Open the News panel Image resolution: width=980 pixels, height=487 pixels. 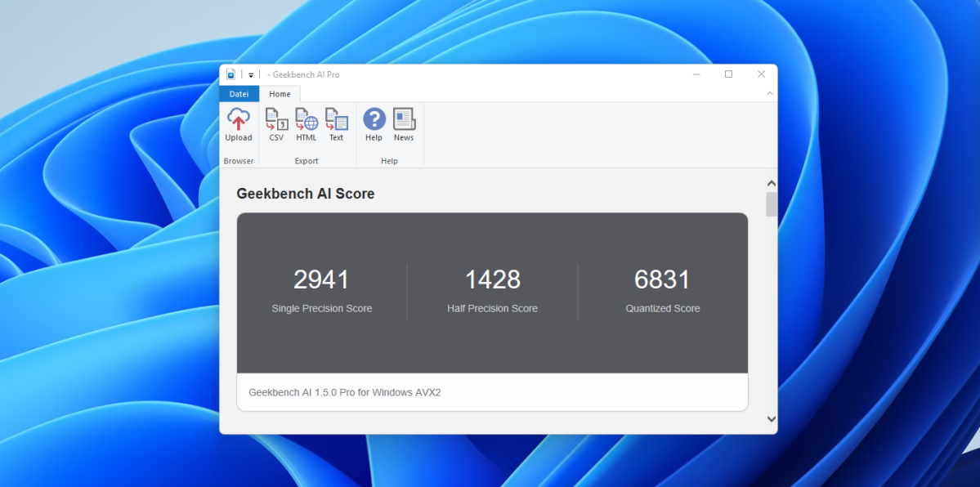(403, 123)
